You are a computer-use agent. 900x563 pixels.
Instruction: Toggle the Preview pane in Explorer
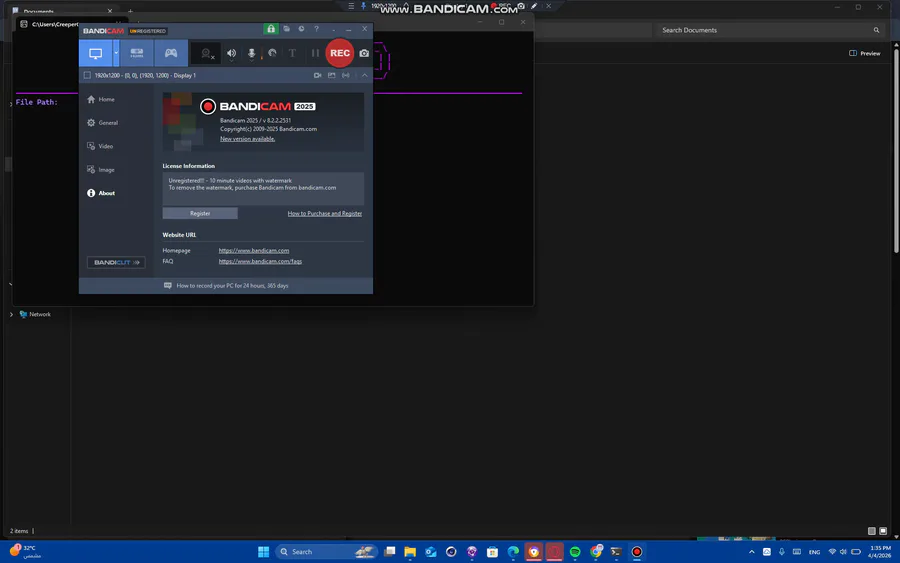[x=864, y=53]
